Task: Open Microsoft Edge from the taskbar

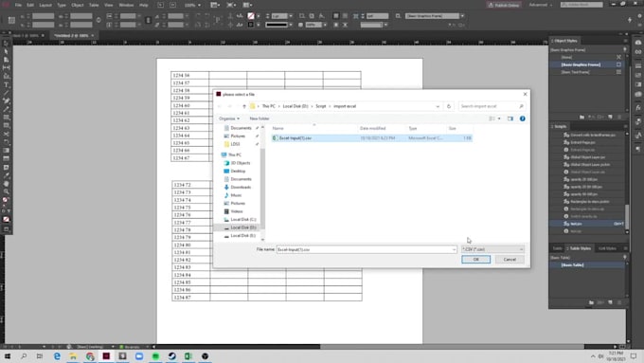Action: coord(57,356)
